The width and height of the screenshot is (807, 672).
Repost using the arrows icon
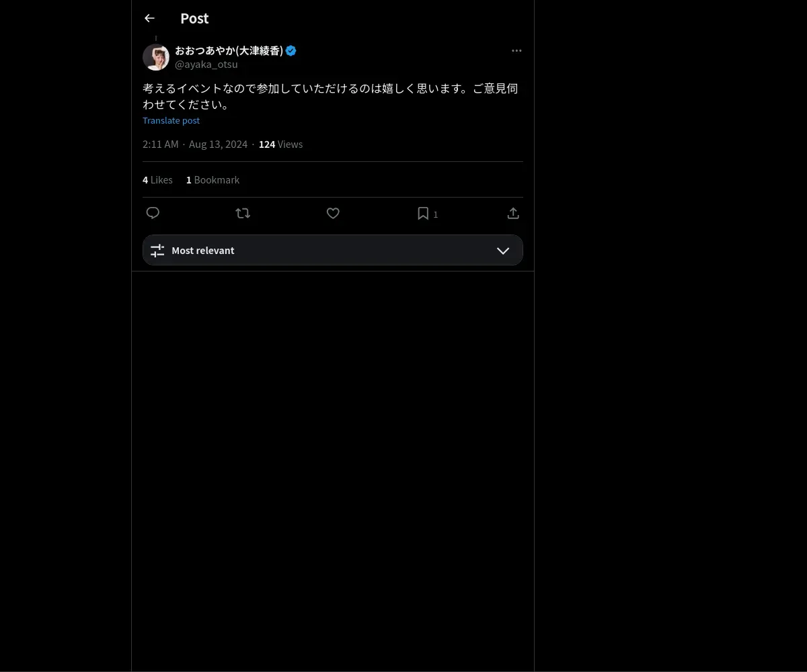243,213
